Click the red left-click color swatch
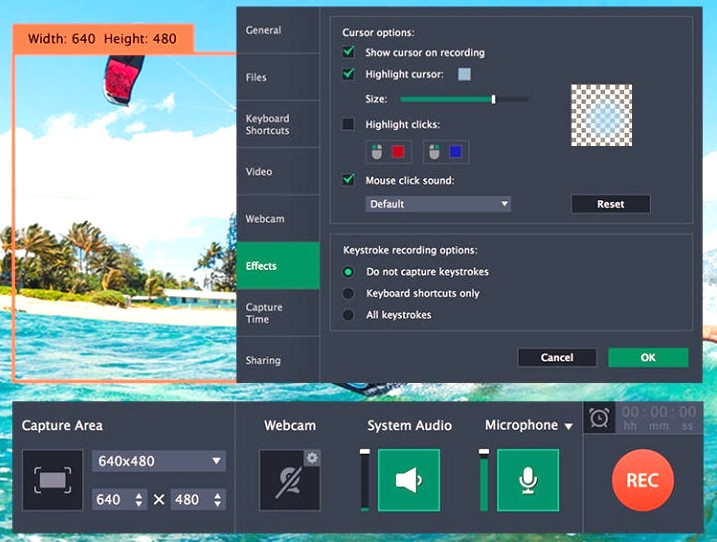The width and height of the screenshot is (717, 542). (x=398, y=151)
